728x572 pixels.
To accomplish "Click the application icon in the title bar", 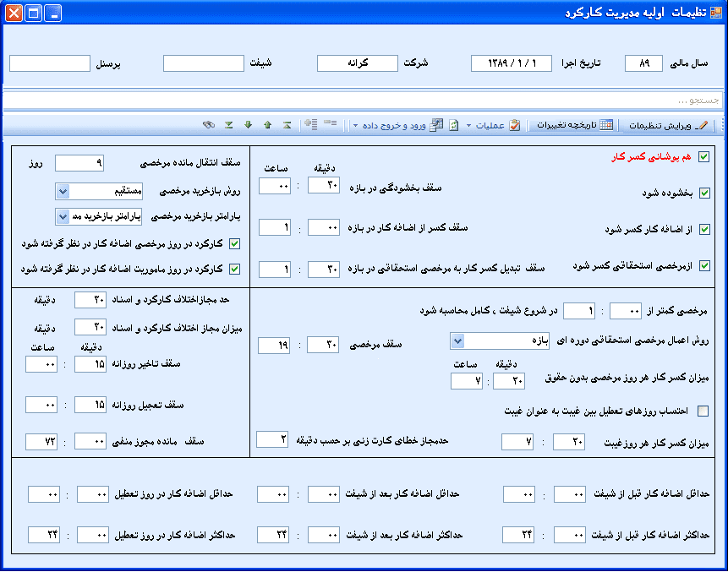I will pyautogui.click(x=712, y=13).
